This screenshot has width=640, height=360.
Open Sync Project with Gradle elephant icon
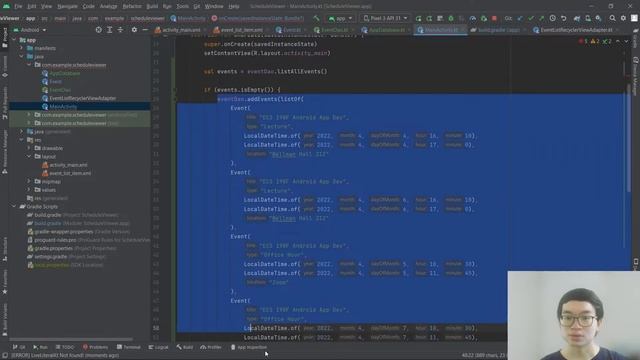coord(577,18)
